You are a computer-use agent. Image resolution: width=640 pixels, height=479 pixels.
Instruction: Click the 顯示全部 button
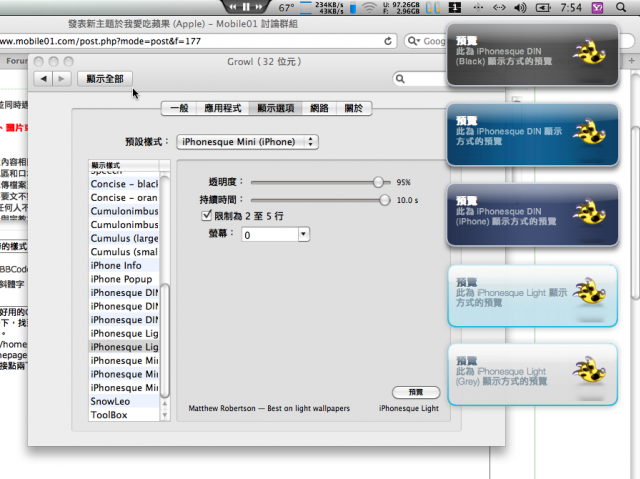[x=105, y=79]
